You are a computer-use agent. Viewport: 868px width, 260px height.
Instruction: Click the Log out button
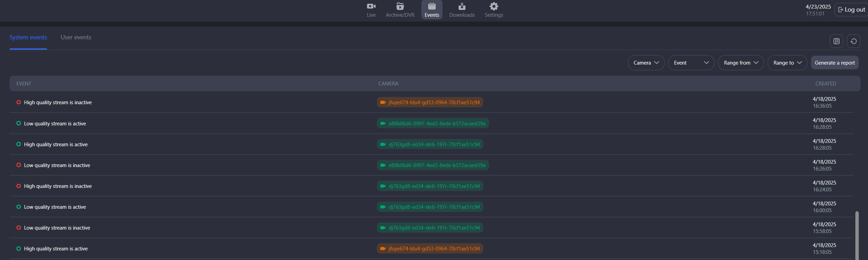(851, 10)
